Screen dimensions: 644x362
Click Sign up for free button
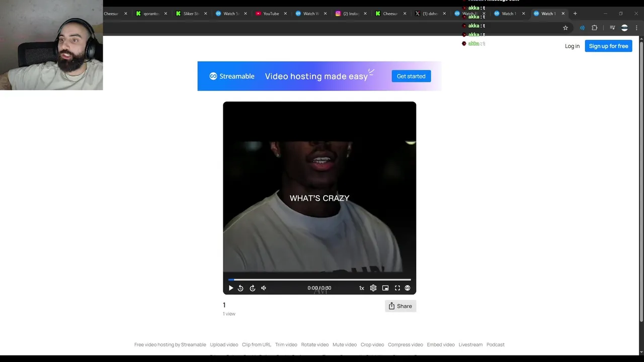(608, 46)
